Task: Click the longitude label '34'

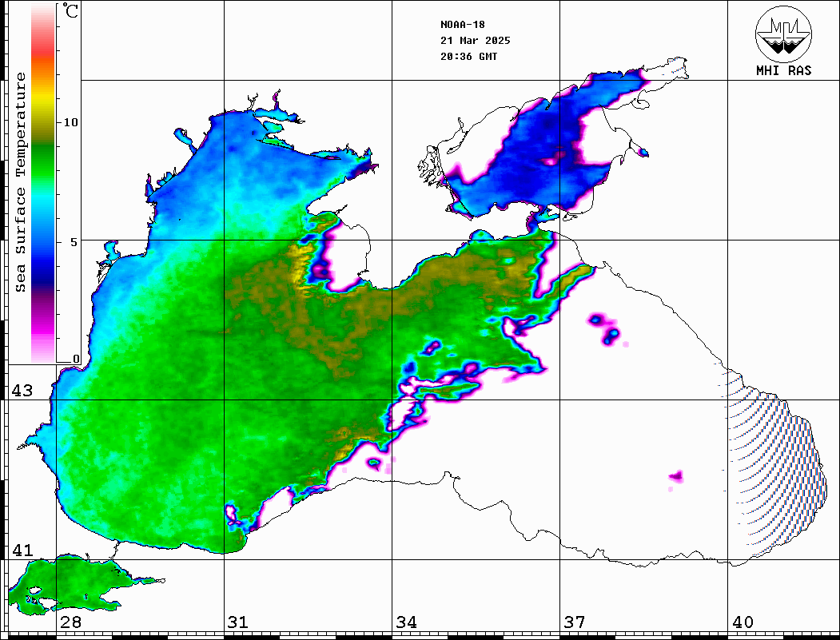Action: coord(406,622)
